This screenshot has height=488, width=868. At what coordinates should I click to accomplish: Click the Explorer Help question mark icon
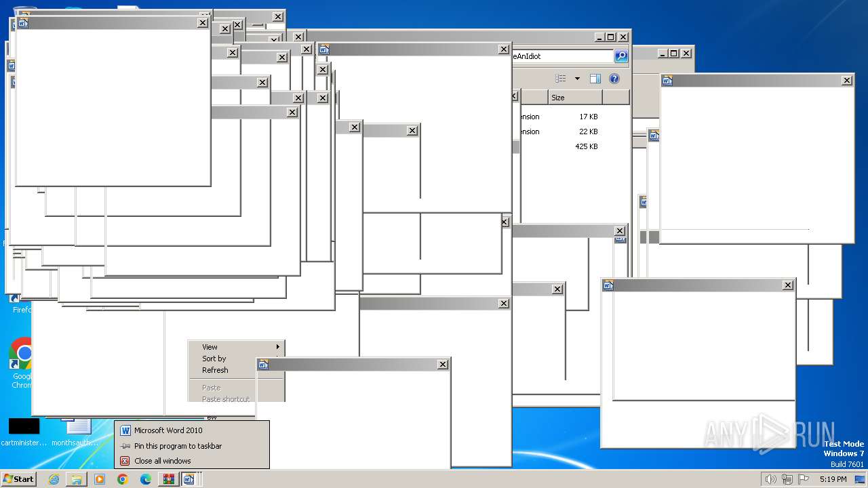coord(614,79)
